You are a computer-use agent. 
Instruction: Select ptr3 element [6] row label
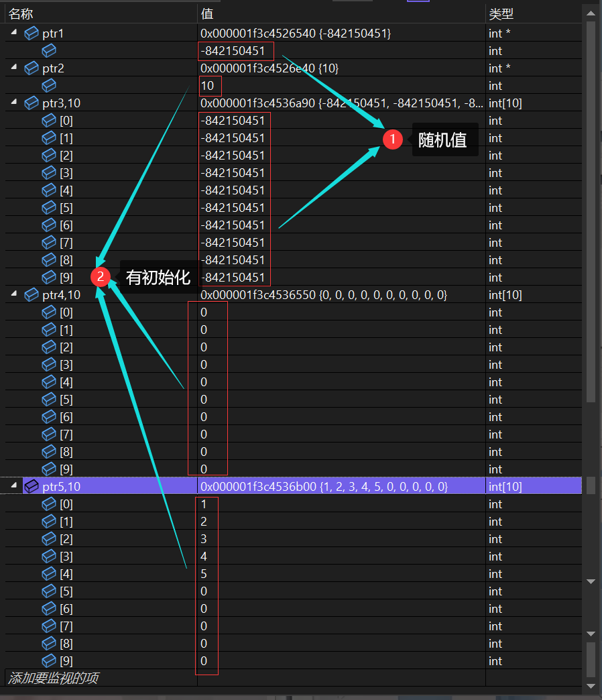[66, 225]
